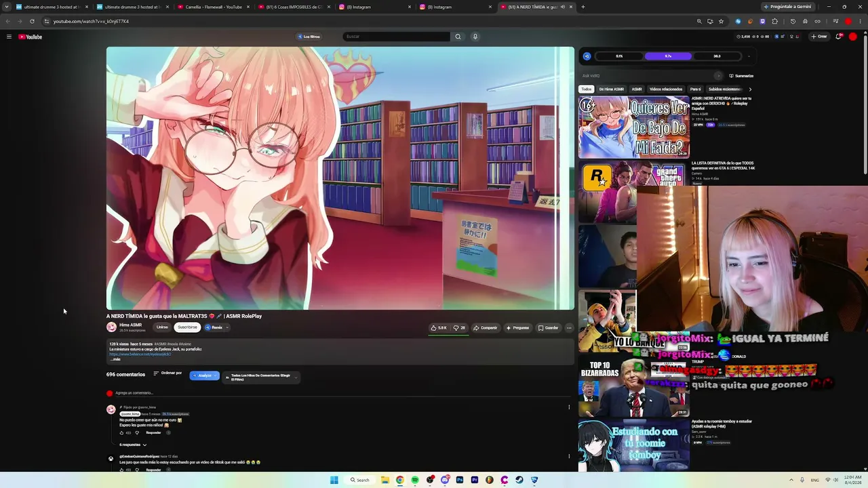Screen dimensions: 868x488
Task: Open the YouTube hamburger guide menu
Action: (x=9, y=37)
